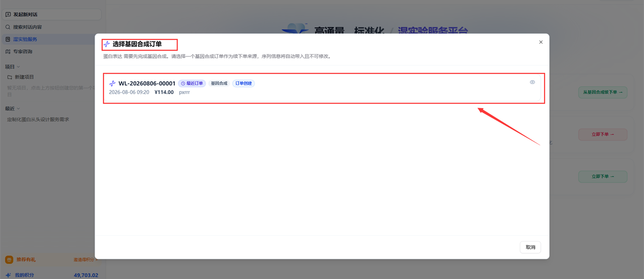This screenshot has width=644, height=279.
Task: Click the new-conversation plus icon
Action: pyautogui.click(x=8, y=14)
